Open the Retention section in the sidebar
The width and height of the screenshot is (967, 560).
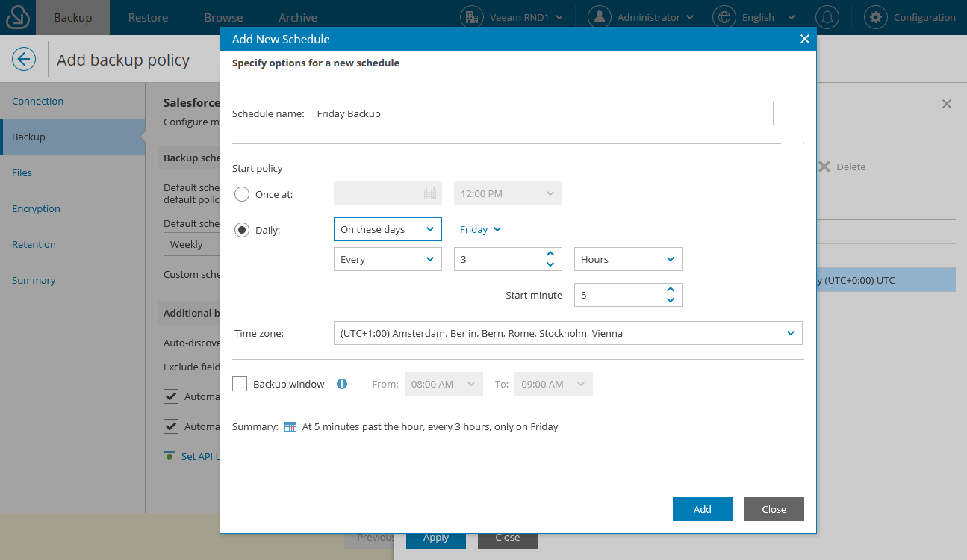click(34, 244)
